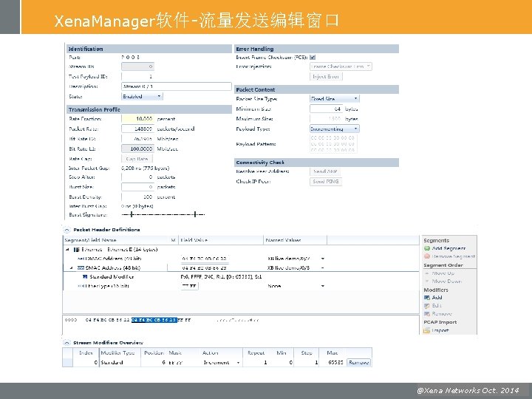Open the Error Injection dropdown
532x399 pixels.
point(341,66)
